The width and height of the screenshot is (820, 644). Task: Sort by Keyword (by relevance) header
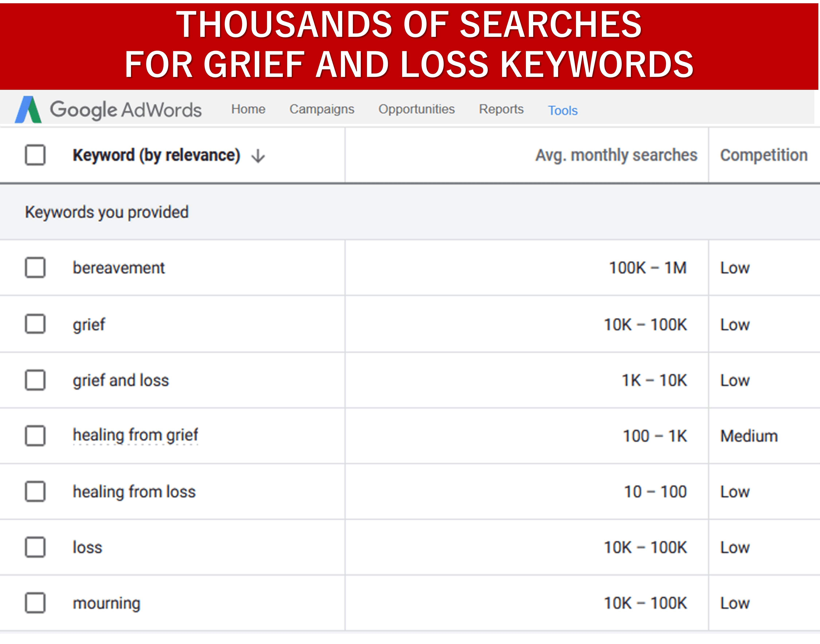pos(157,155)
